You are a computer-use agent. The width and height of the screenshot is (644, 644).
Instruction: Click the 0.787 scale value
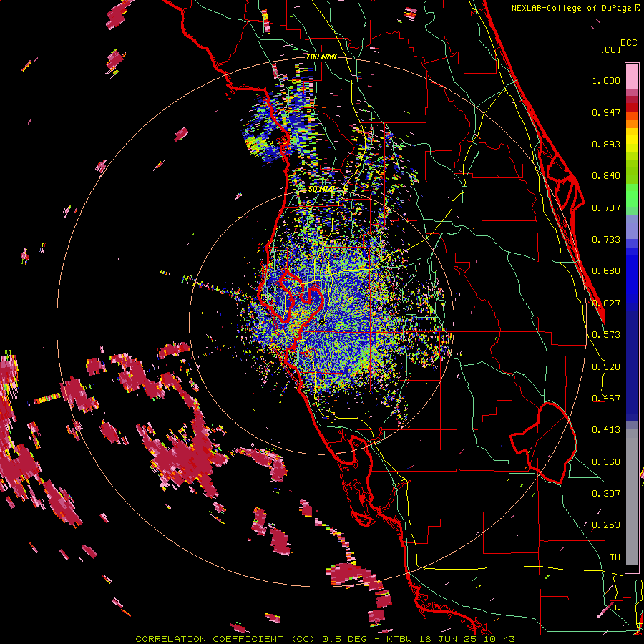606,208
